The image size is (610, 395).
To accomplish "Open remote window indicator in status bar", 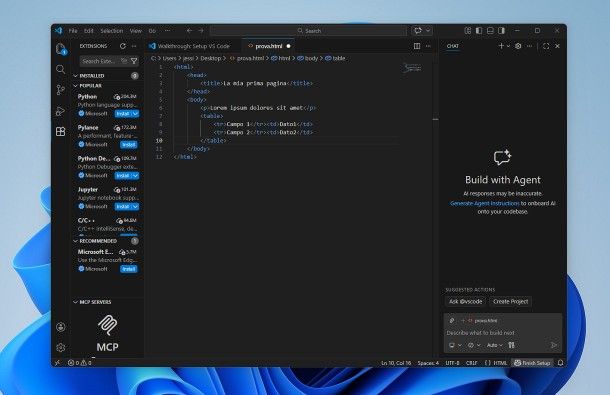I will 57,363.
